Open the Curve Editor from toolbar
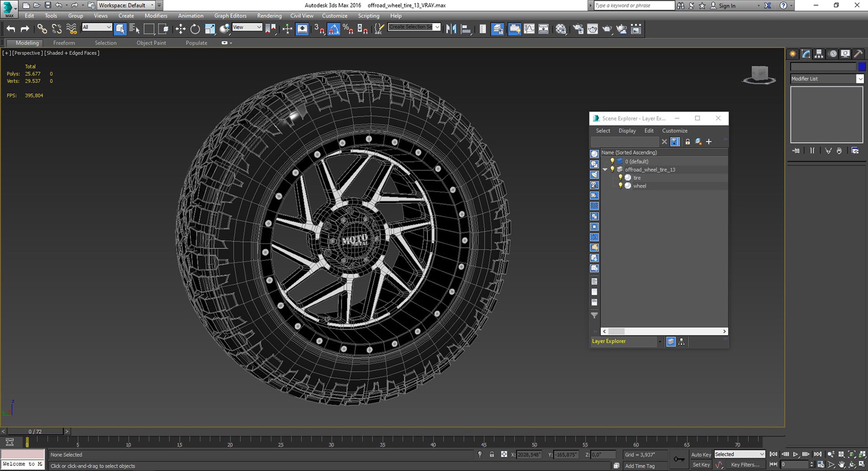 tap(529, 29)
